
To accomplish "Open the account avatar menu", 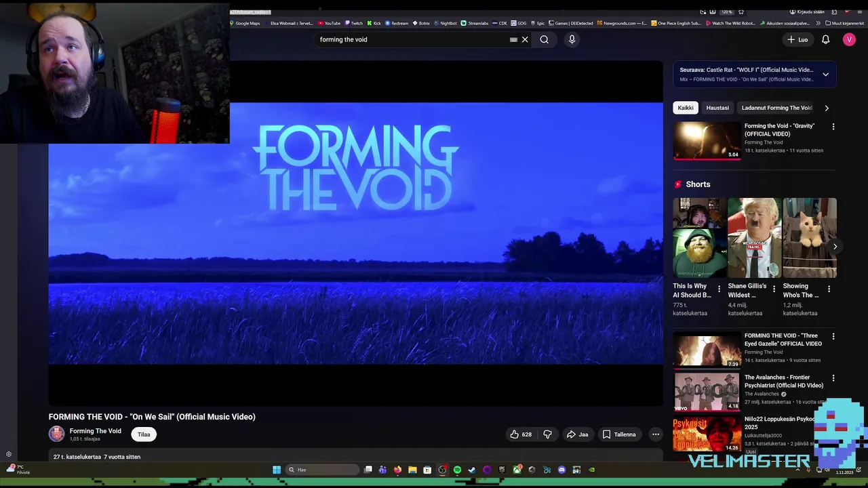I will 849,39.
